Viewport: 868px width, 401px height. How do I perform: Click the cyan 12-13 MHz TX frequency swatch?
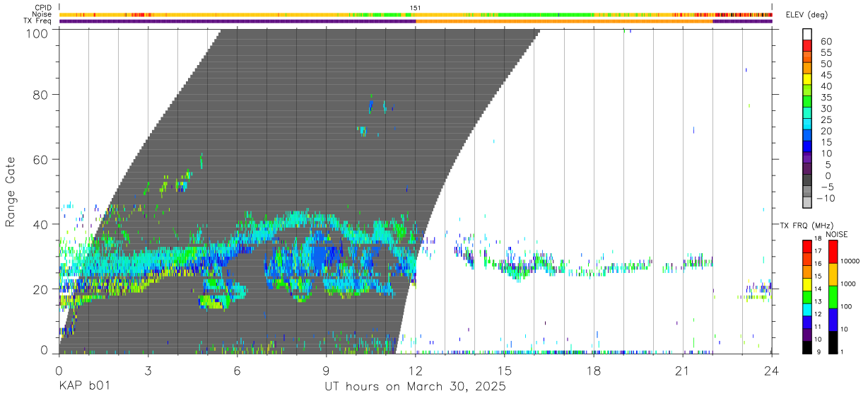[x=807, y=308]
